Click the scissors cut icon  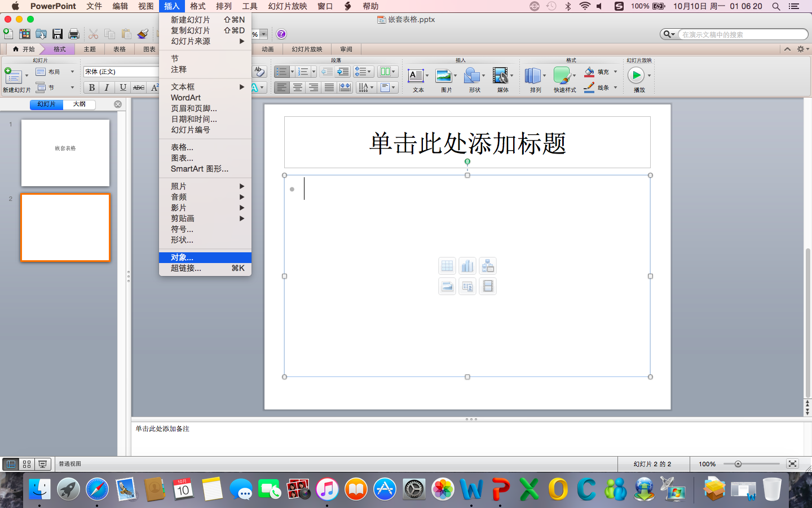click(x=94, y=34)
